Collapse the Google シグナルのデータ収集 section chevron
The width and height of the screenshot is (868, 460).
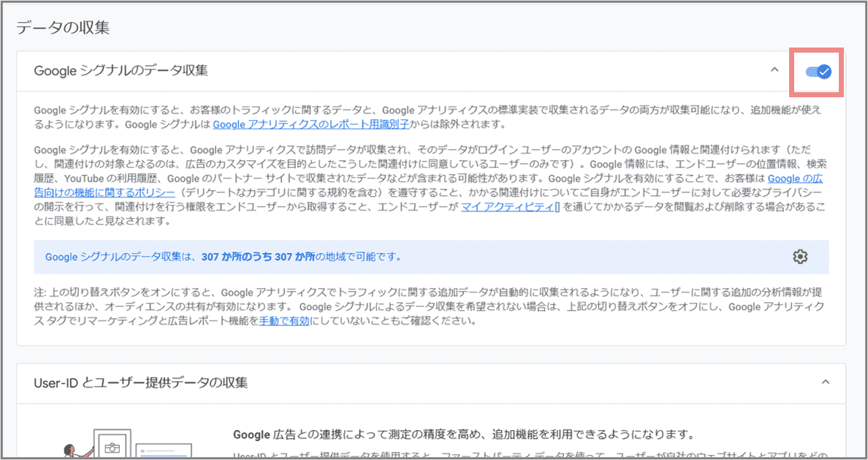point(774,70)
